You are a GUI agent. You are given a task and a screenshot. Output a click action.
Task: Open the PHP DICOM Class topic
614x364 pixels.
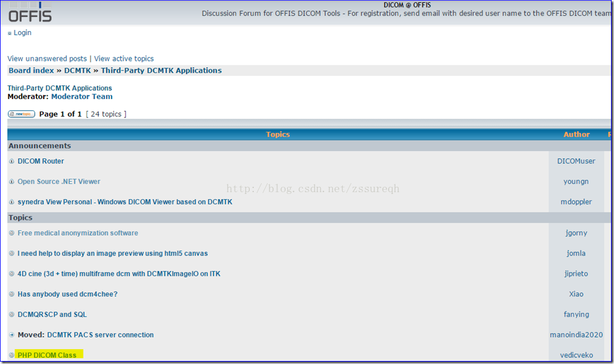pyautogui.click(x=47, y=355)
